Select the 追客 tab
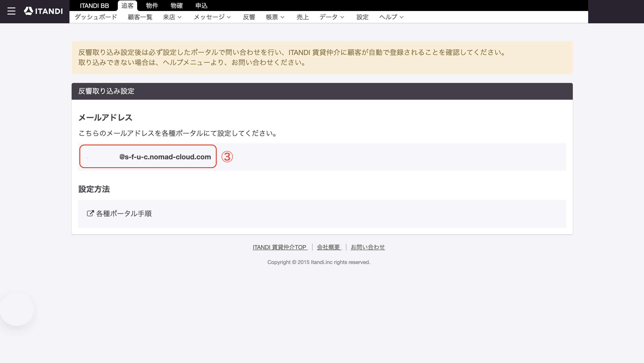 click(x=127, y=5)
